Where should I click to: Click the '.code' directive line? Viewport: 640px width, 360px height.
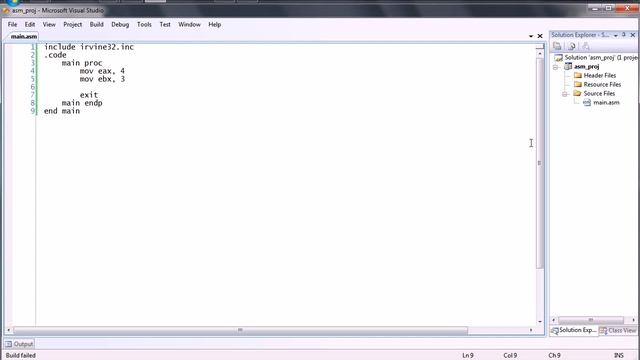click(55, 55)
